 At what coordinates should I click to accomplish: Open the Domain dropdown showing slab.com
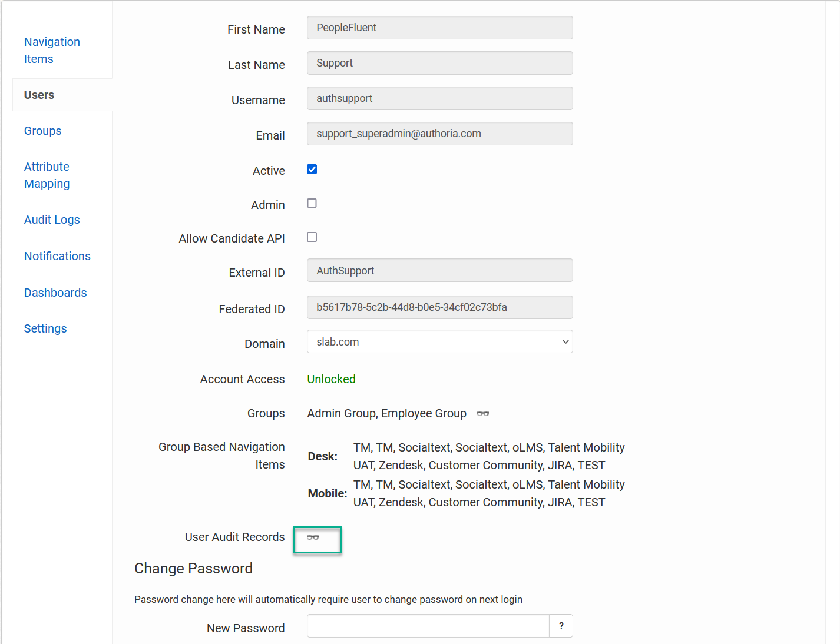(x=440, y=341)
